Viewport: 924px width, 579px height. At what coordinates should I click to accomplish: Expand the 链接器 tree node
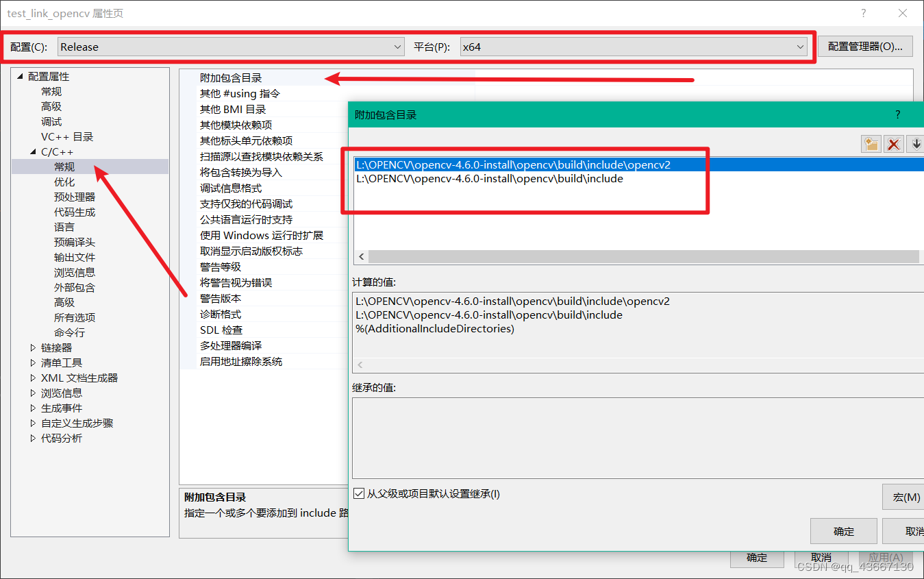pyautogui.click(x=34, y=347)
